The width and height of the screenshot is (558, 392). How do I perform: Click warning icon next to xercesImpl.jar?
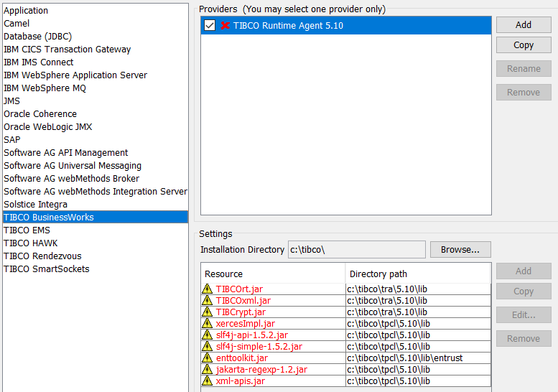pos(207,323)
